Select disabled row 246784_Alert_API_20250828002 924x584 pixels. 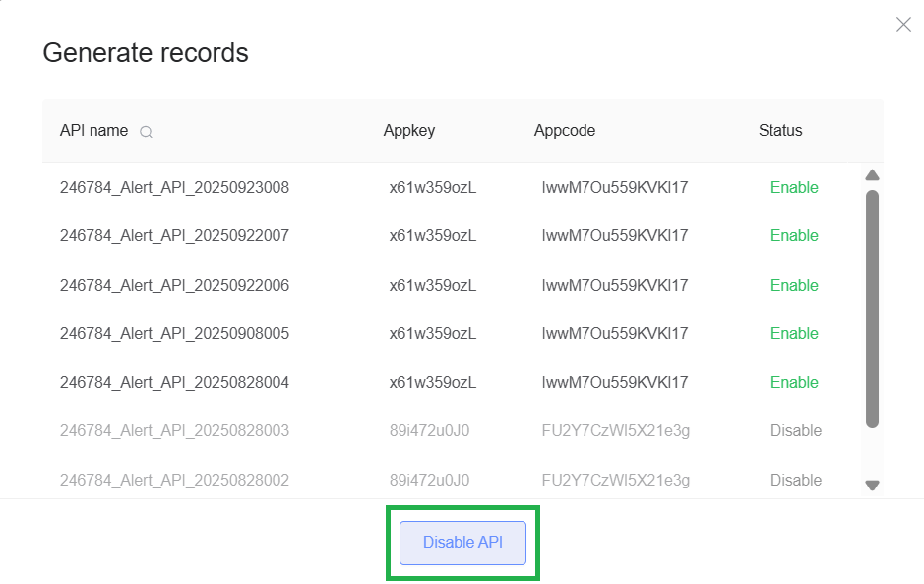point(174,480)
